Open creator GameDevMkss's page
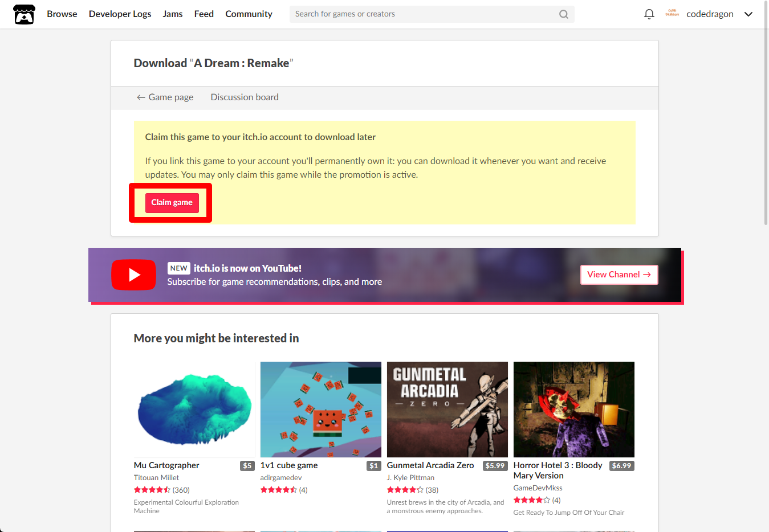 tap(538, 488)
